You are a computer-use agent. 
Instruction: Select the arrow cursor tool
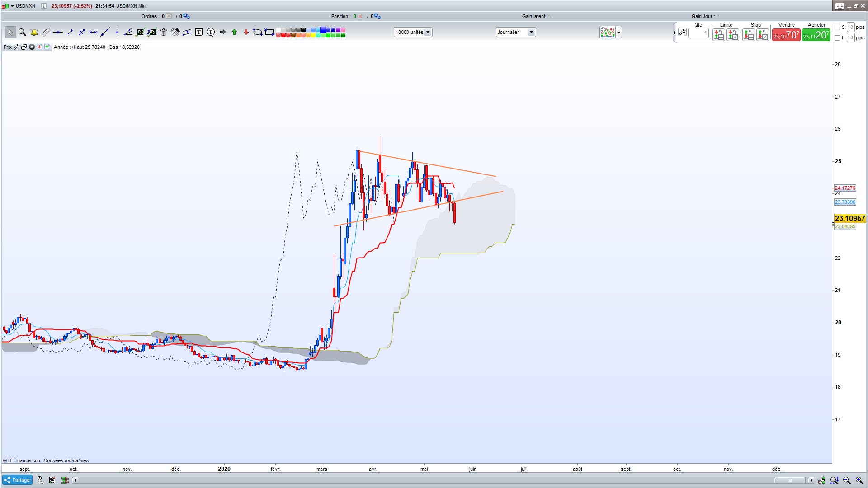(10, 32)
